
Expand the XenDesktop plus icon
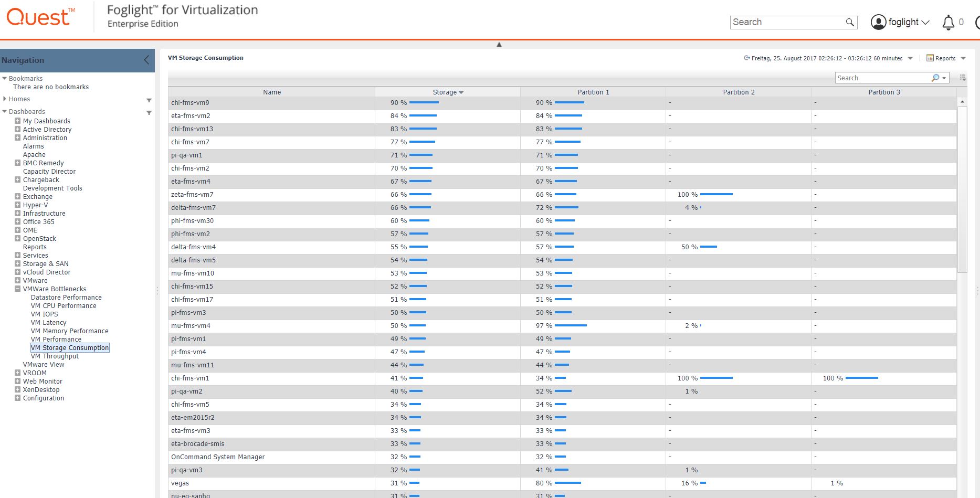[17, 389]
